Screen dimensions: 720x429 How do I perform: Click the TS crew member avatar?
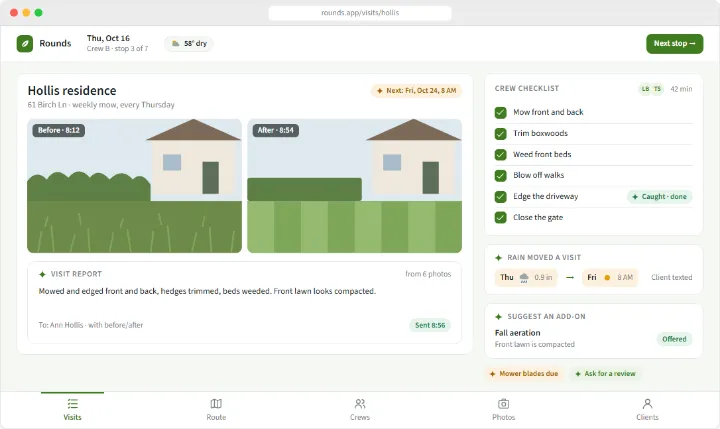click(x=658, y=89)
